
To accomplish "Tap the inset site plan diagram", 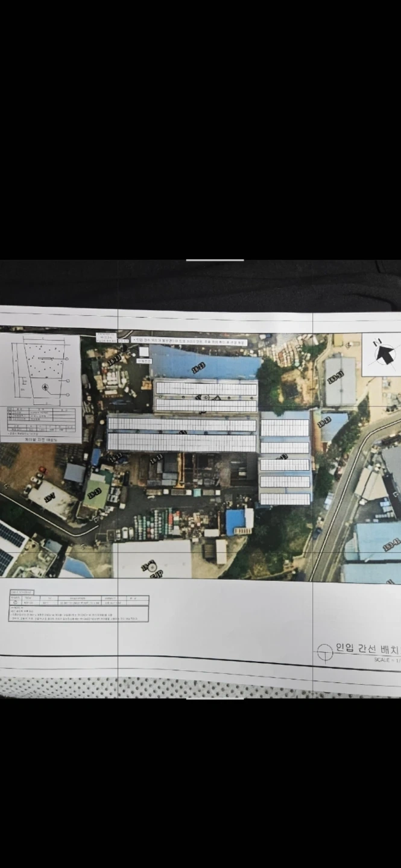I will coord(40,389).
